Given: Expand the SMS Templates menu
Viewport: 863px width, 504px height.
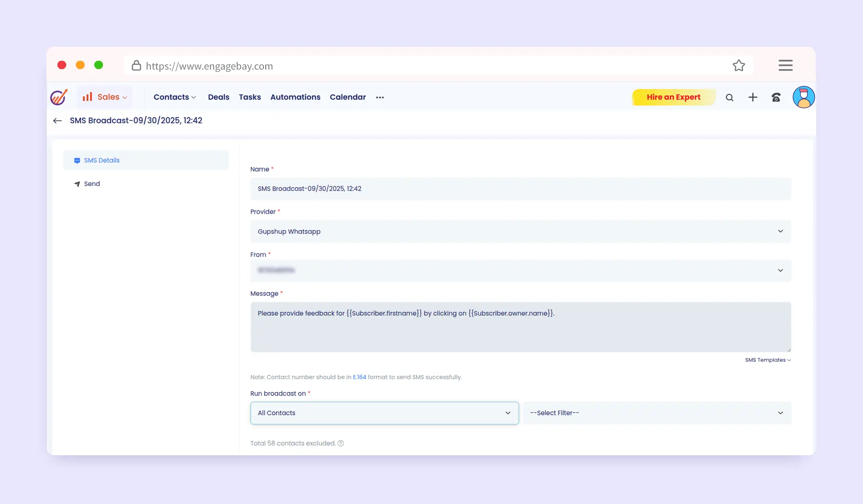Looking at the screenshot, I should (x=767, y=360).
